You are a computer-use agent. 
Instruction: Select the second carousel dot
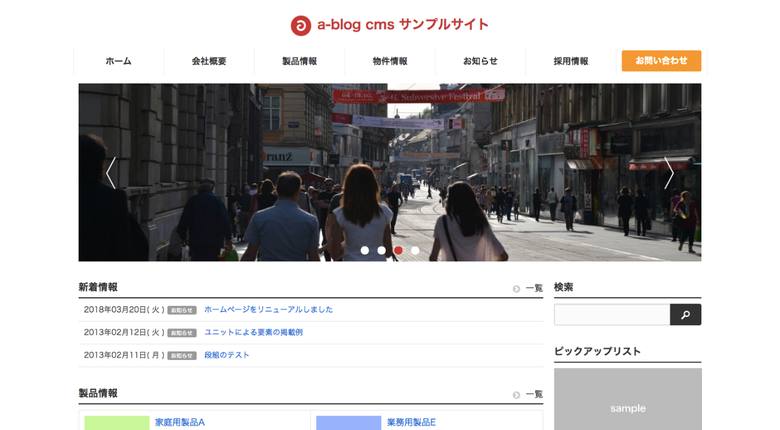tap(382, 250)
